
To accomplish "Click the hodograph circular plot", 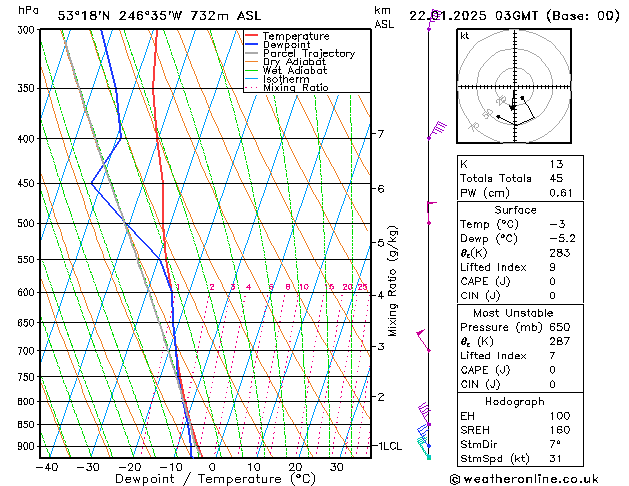I will click(512, 88).
